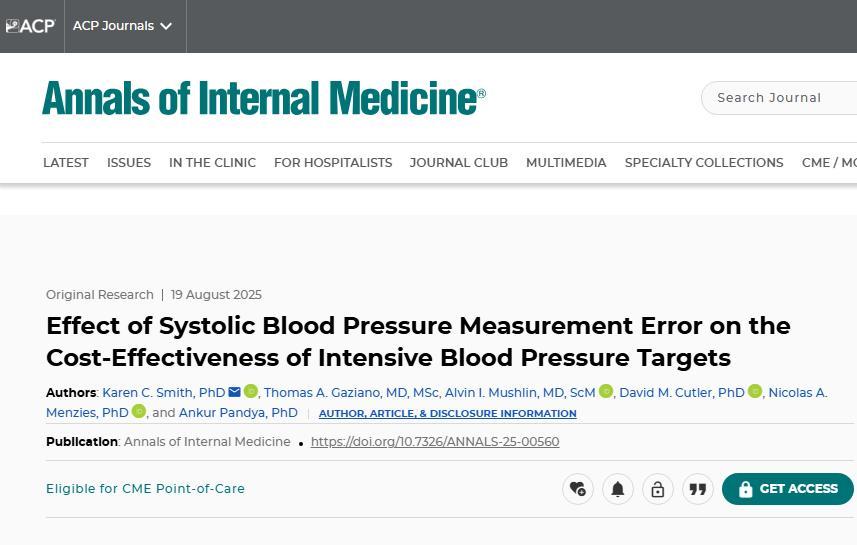Open the cite quotation-mark icon
857x545 pixels.
[698, 489]
